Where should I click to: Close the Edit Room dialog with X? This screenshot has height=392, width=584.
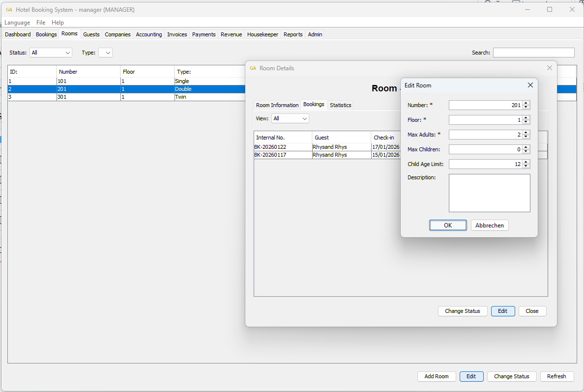tap(530, 85)
